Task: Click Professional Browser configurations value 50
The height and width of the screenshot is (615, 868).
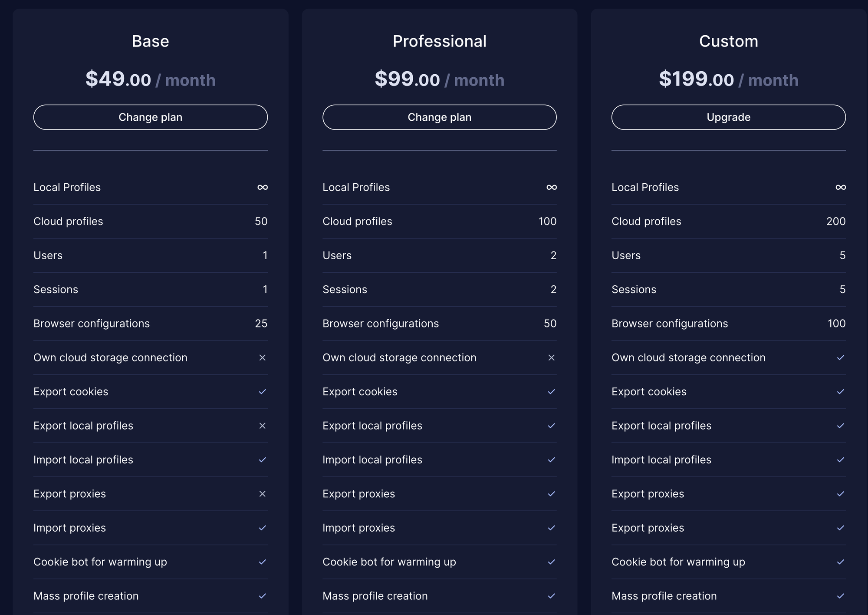Action: 550,324
